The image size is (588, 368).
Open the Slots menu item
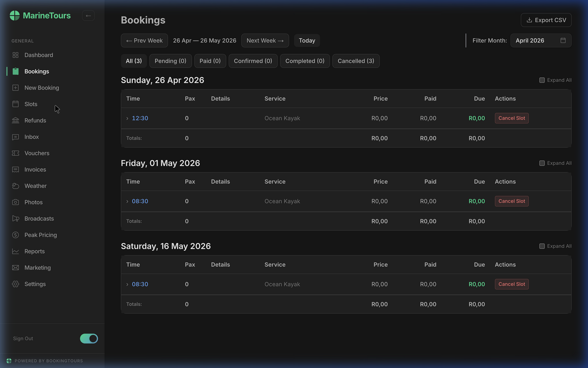[x=52, y=104]
